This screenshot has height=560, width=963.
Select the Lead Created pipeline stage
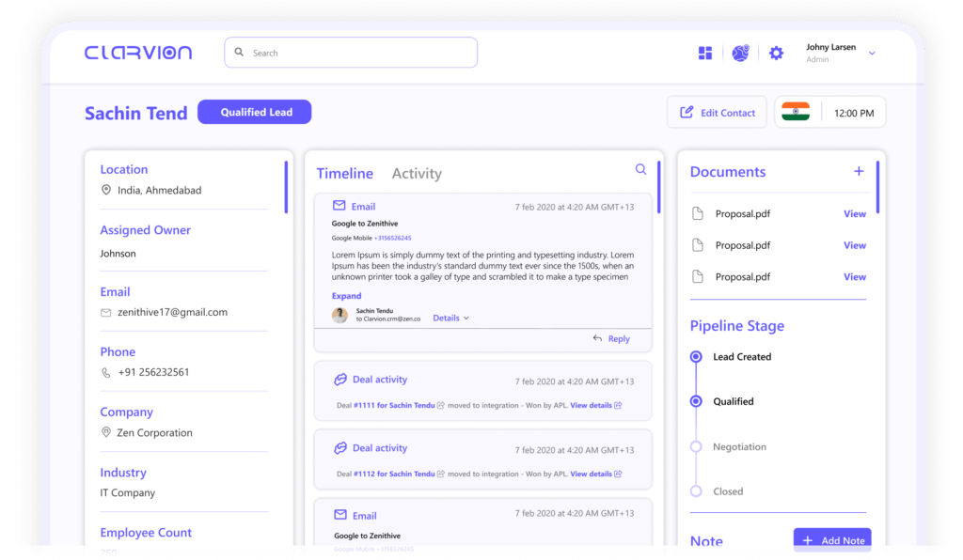696,357
